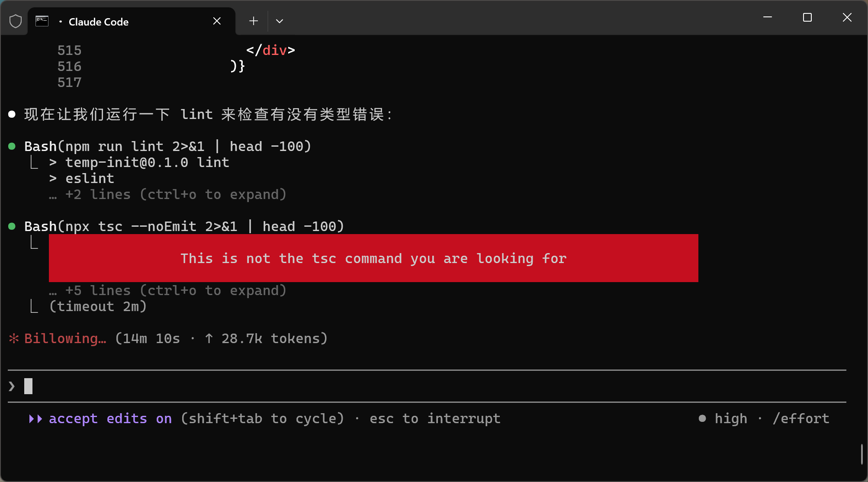Click the red tsc warning banner

(373, 258)
